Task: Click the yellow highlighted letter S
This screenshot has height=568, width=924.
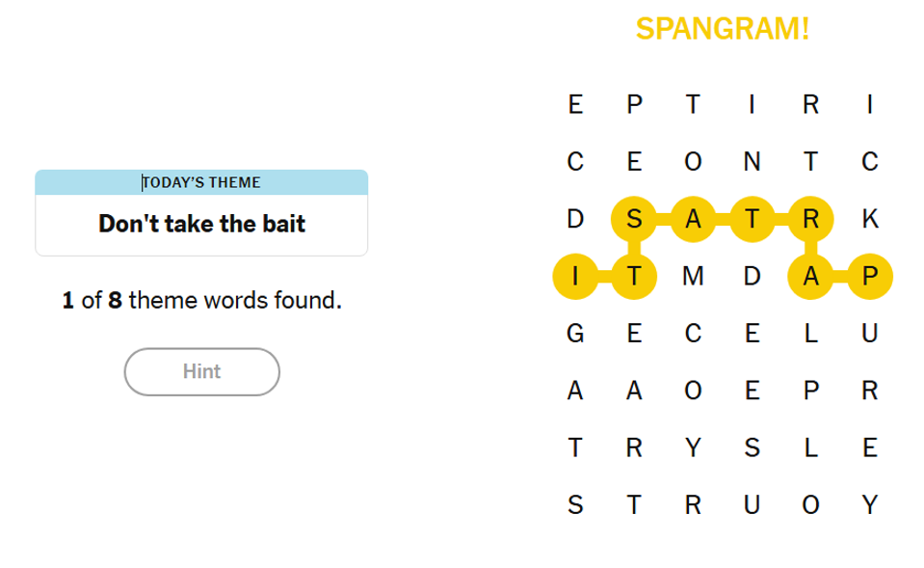Action: (x=633, y=220)
